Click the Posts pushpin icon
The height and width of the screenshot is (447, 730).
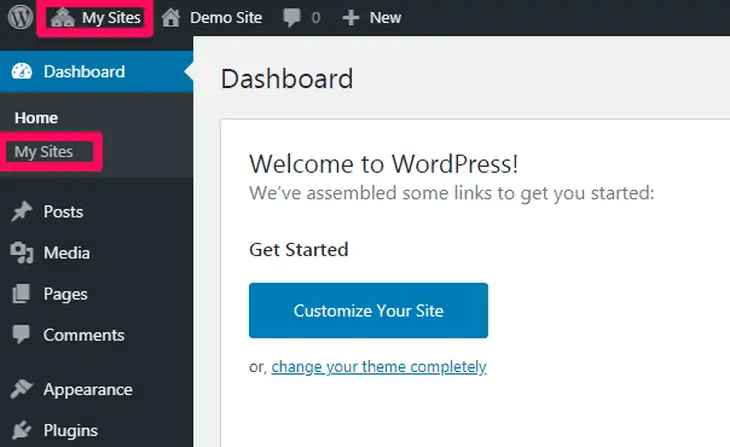pos(21,212)
